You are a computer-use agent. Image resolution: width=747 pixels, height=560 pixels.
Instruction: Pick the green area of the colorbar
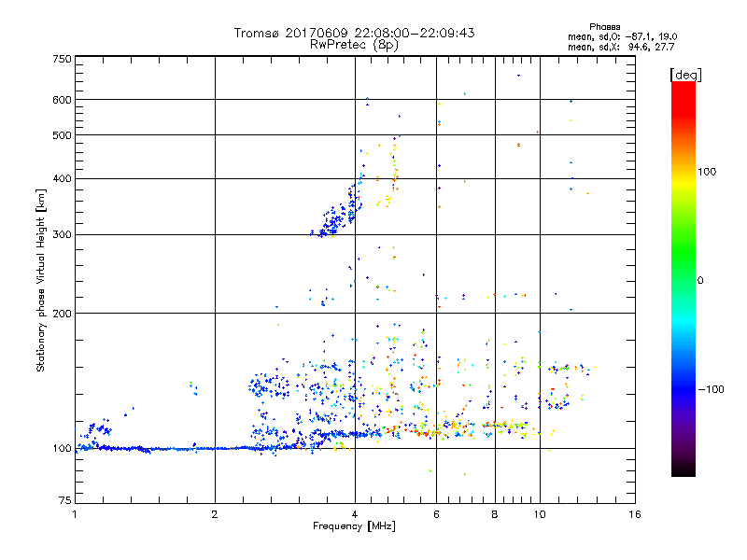(x=683, y=271)
